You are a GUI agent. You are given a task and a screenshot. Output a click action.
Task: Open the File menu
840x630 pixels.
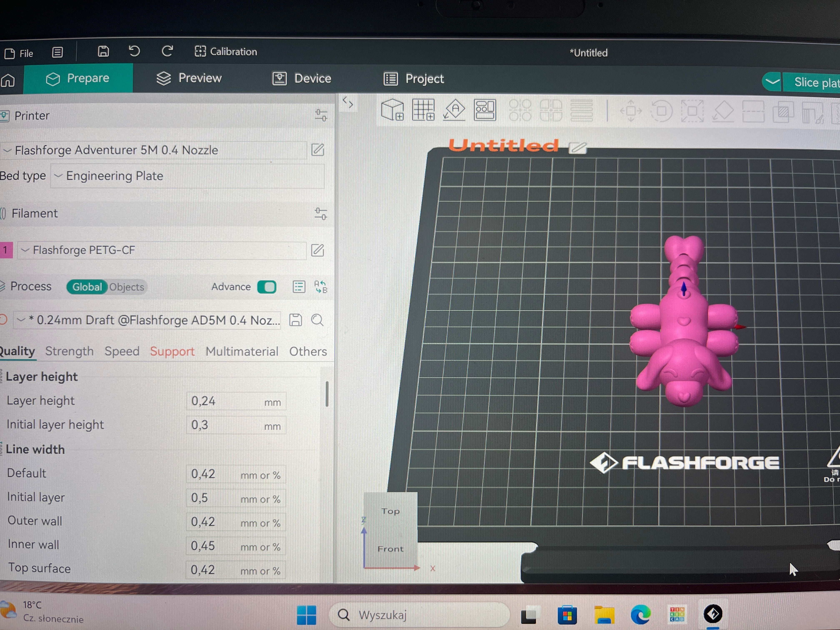point(19,53)
